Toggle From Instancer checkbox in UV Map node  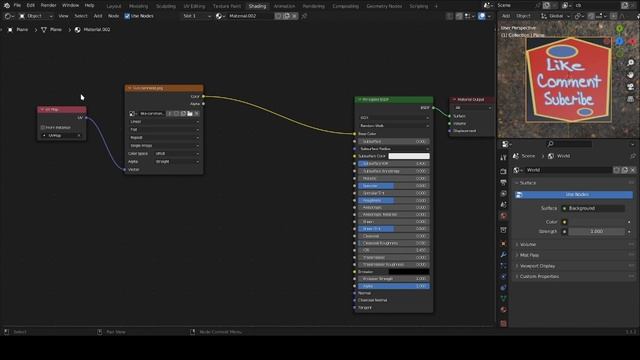point(43,127)
